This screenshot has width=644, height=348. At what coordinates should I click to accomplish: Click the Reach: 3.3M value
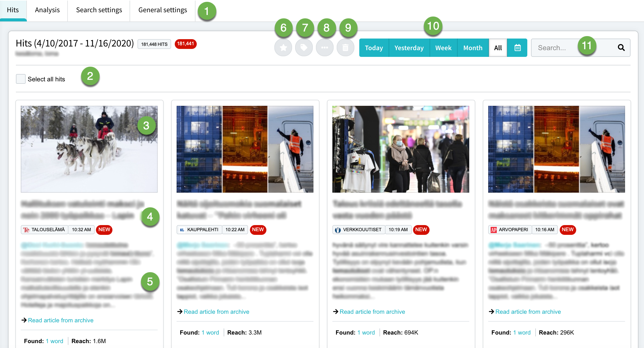coord(244,332)
